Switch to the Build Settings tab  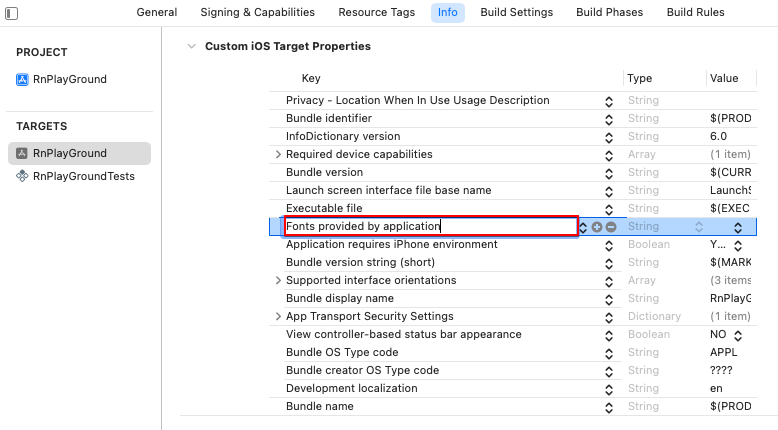pos(517,12)
